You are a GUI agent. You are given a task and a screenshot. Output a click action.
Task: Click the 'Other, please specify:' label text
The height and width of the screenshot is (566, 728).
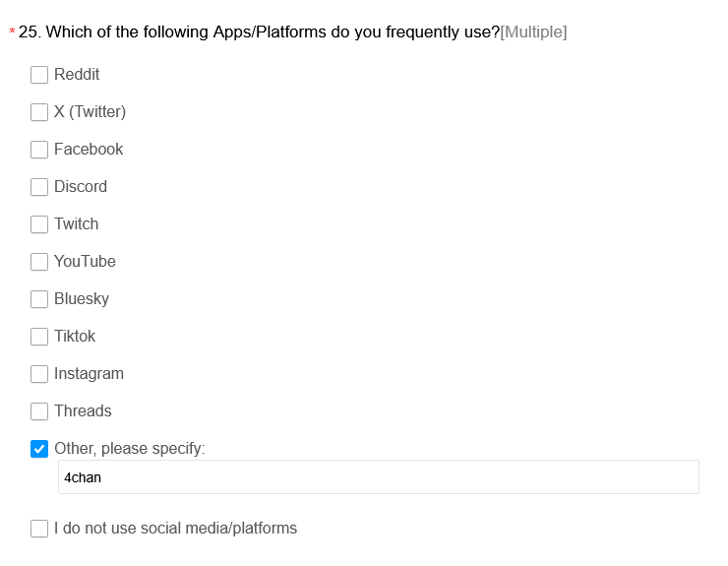(129, 449)
